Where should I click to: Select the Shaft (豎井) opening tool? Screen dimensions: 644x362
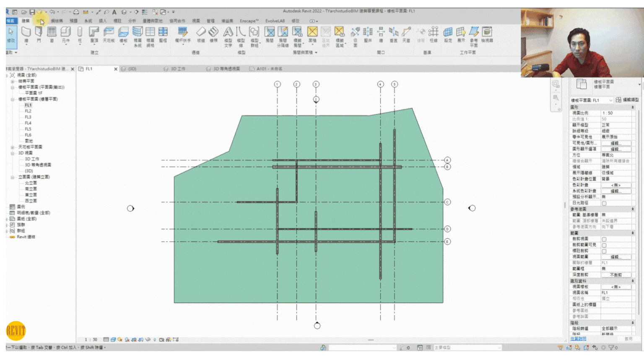(x=368, y=34)
